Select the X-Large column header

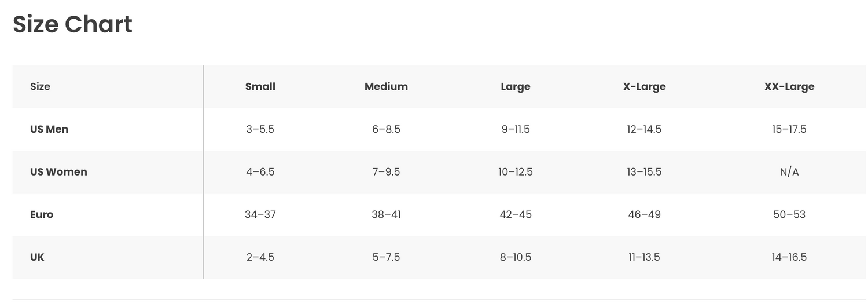coord(644,87)
